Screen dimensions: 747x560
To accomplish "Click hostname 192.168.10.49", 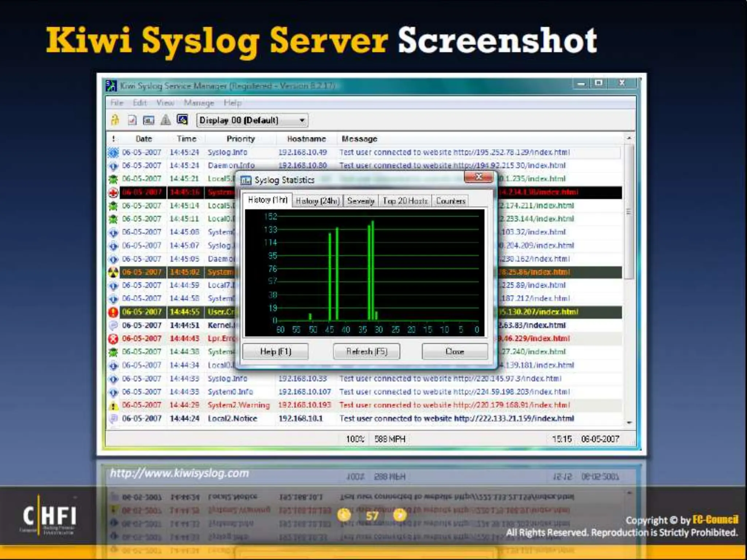I will pos(302,152).
